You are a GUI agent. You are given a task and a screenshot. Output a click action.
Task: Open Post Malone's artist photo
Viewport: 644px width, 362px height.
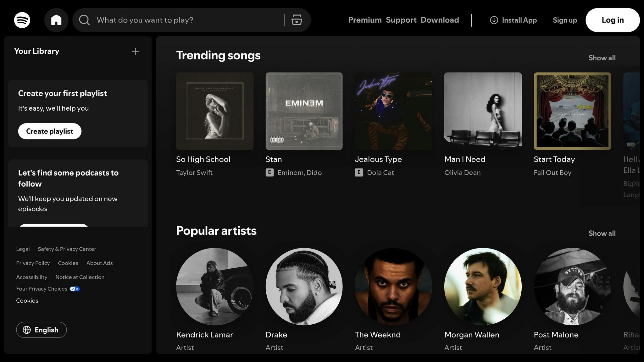pos(572,287)
